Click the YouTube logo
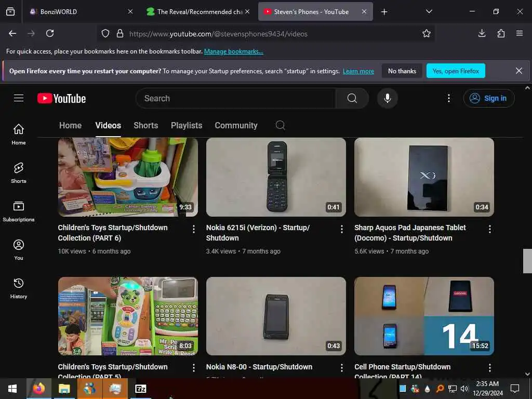 point(61,98)
